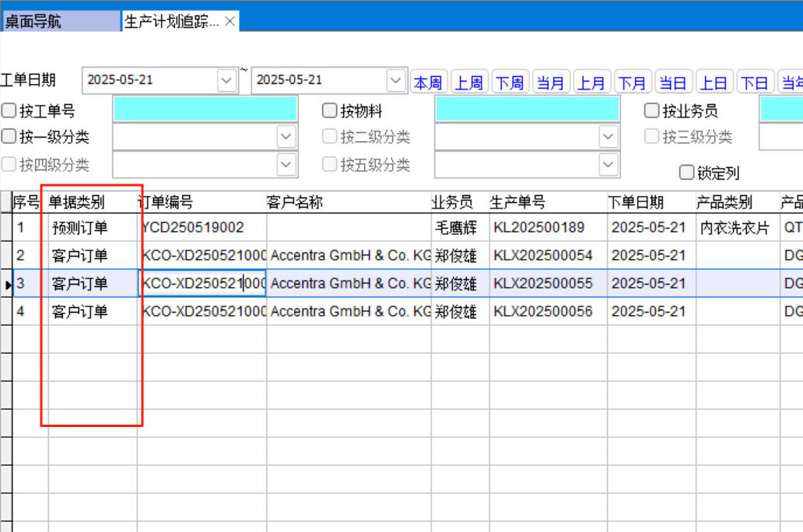Click the 当日 button
This screenshot has height=532, width=803.
(x=672, y=82)
